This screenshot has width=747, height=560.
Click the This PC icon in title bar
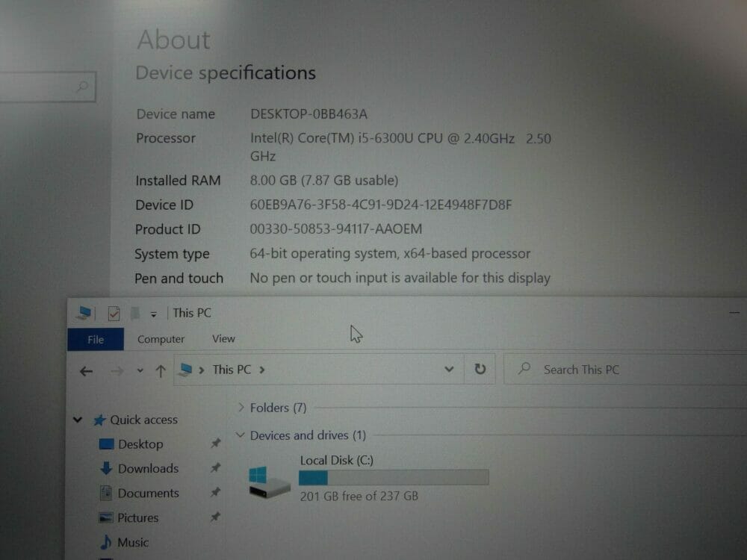(84, 313)
